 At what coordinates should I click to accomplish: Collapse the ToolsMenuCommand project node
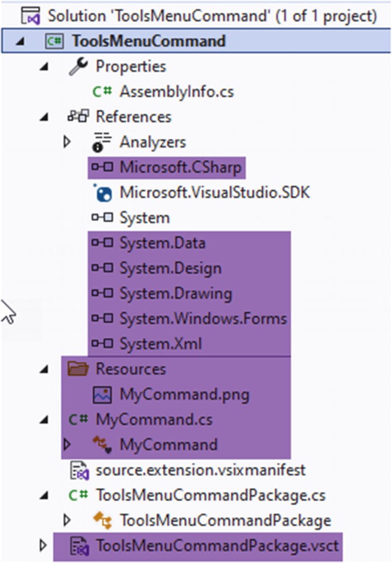[21, 42]
